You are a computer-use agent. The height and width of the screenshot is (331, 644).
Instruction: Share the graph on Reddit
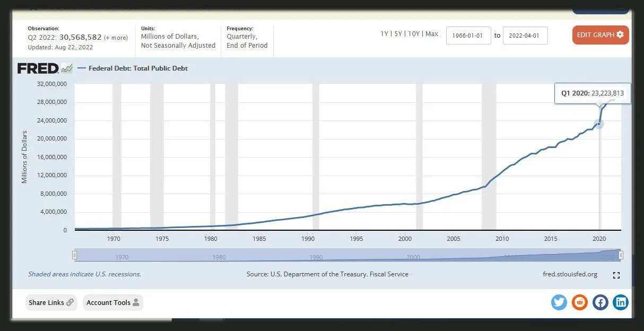pyautogui.click(x=580, y=302)
